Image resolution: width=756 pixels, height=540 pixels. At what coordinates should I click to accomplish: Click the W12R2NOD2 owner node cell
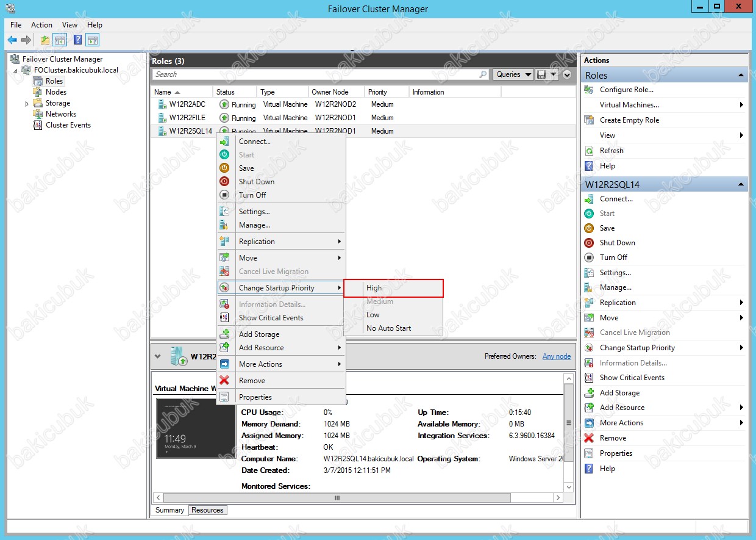335,104
